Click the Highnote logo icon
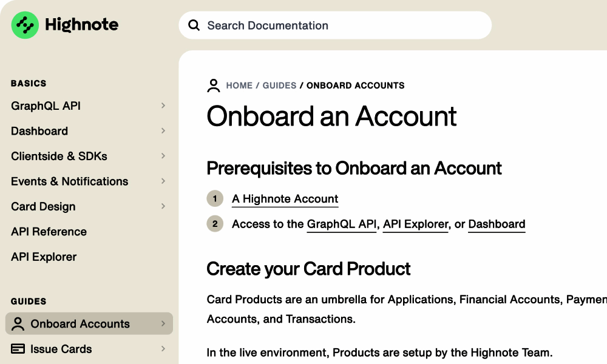607x364 pixels. (25, 25)
